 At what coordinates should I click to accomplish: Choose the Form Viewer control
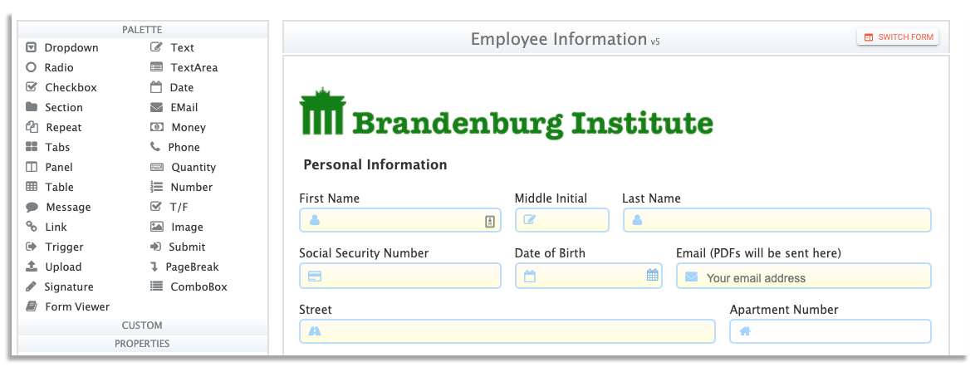coord(67,307)
